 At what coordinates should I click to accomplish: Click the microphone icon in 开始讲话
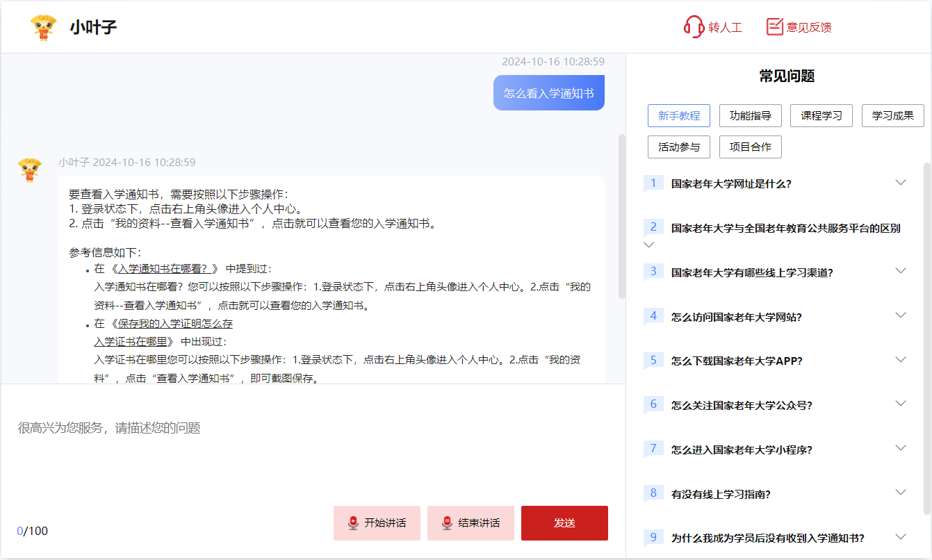tap(353, 523)
